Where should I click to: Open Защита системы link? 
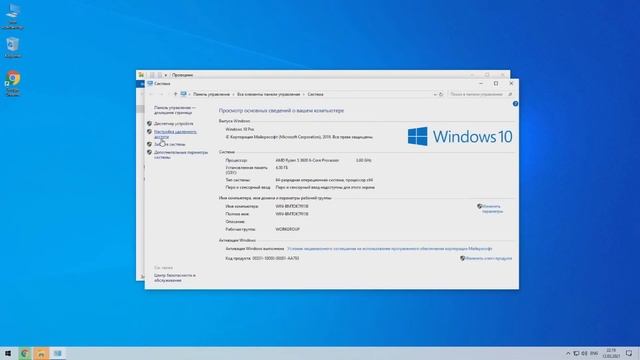click(169, 144)
